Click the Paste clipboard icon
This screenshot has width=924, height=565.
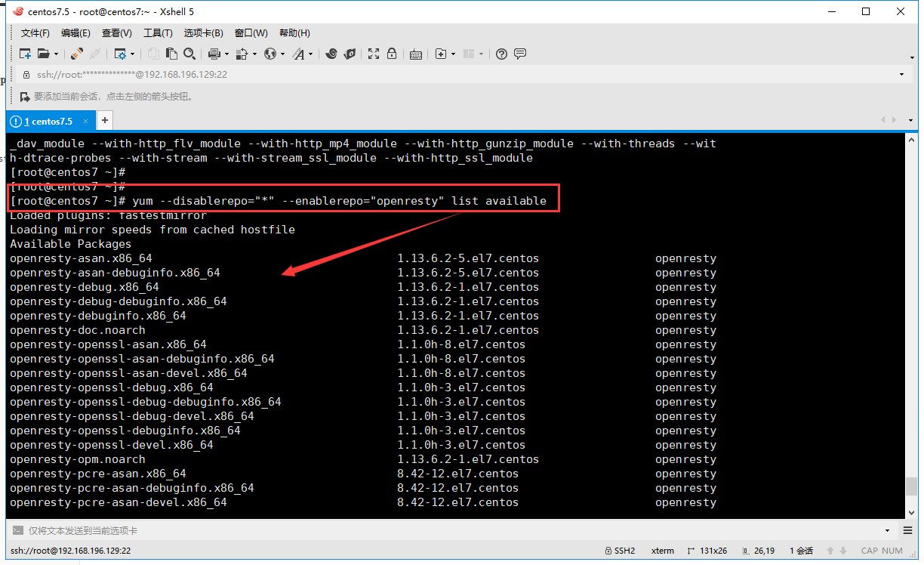point(171,54)
